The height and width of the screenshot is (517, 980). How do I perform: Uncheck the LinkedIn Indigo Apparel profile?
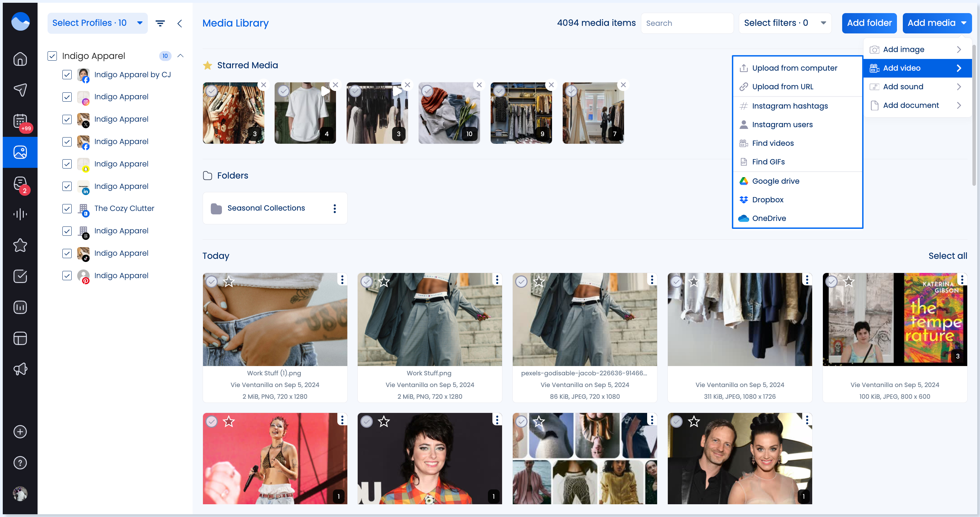[67, 186]
